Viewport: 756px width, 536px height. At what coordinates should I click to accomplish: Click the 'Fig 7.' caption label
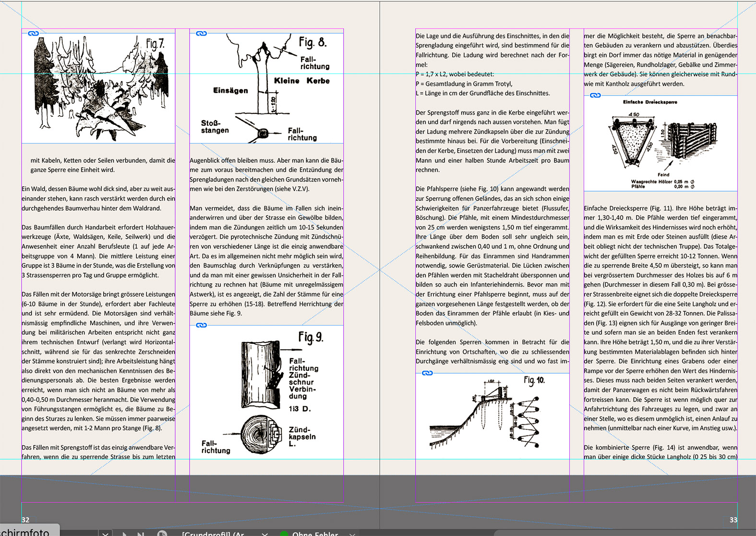coord(155,44)
